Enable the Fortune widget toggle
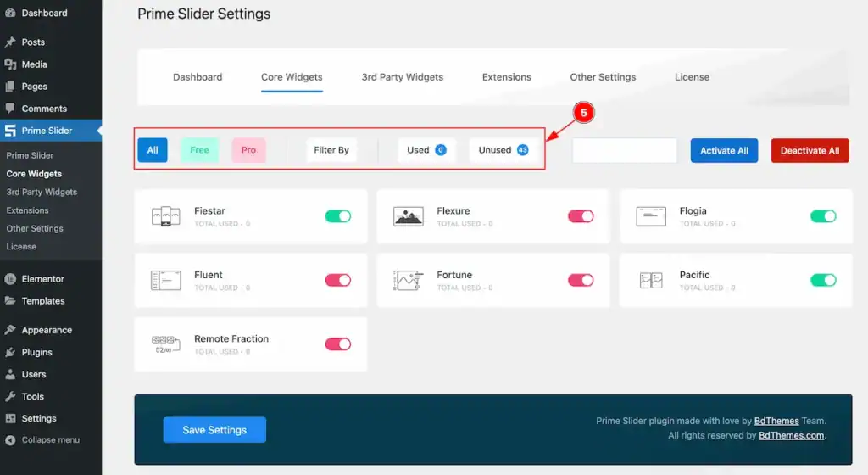The image size is (868, 475). pos(581,280)
